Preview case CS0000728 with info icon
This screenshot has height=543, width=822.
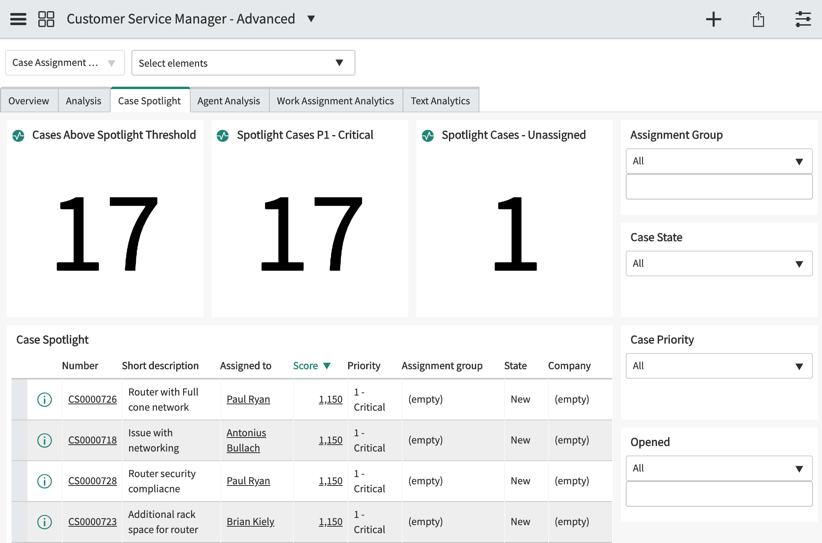pyautogui.click(x=45, y=481)
